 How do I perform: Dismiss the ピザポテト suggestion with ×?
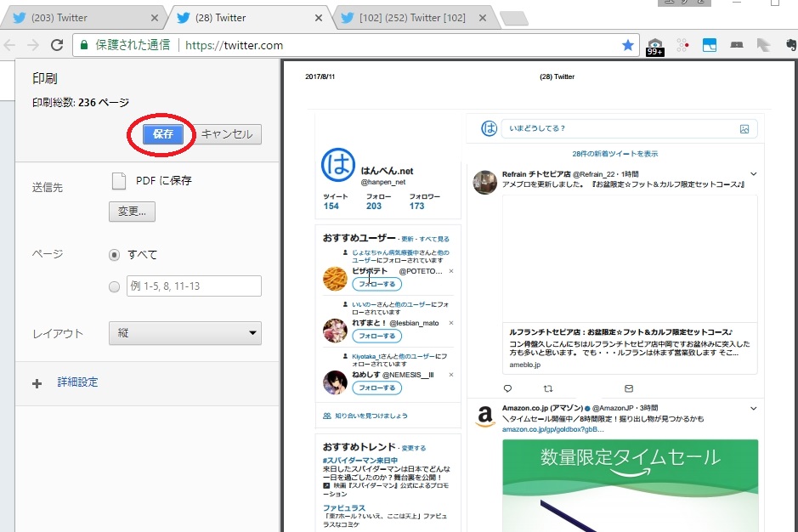click(x=451, y=271)
